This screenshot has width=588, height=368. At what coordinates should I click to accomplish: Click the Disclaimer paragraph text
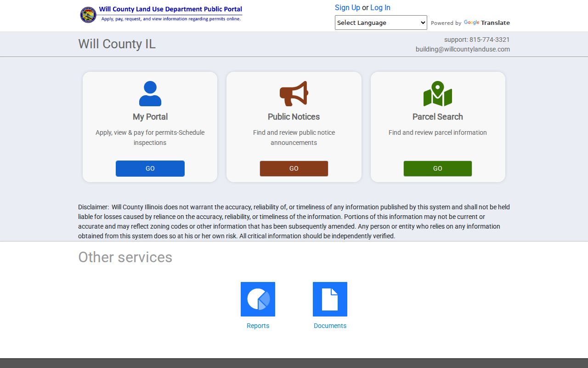click(x=294, y=221)
